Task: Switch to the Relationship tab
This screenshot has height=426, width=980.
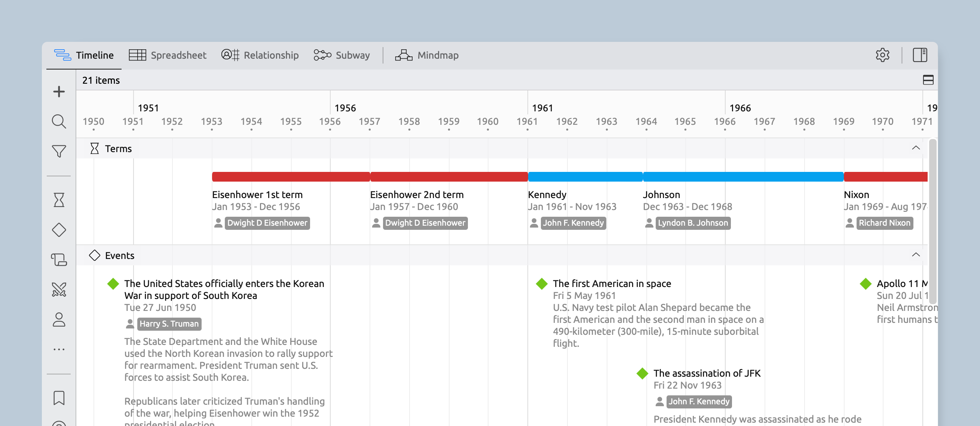Action: 260,55
